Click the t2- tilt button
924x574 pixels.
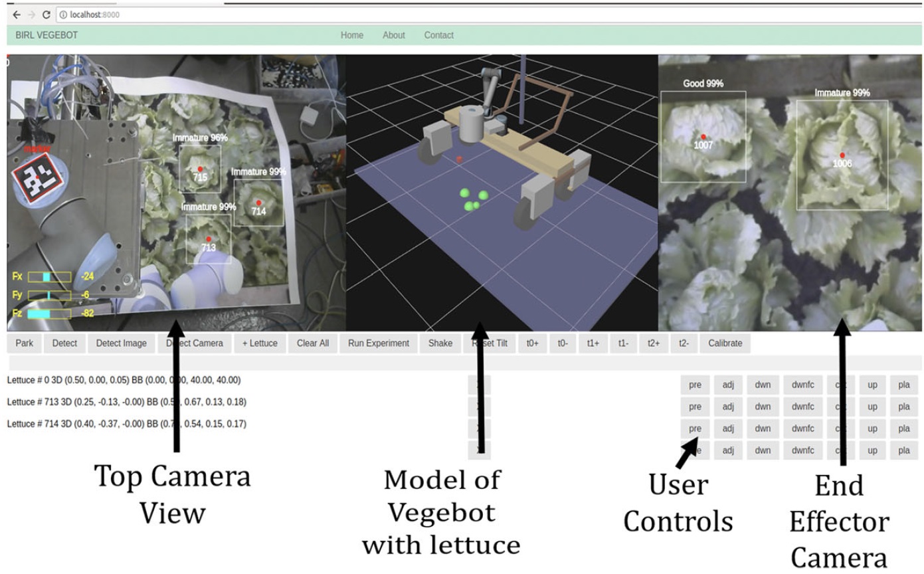(x=684, y=343)
